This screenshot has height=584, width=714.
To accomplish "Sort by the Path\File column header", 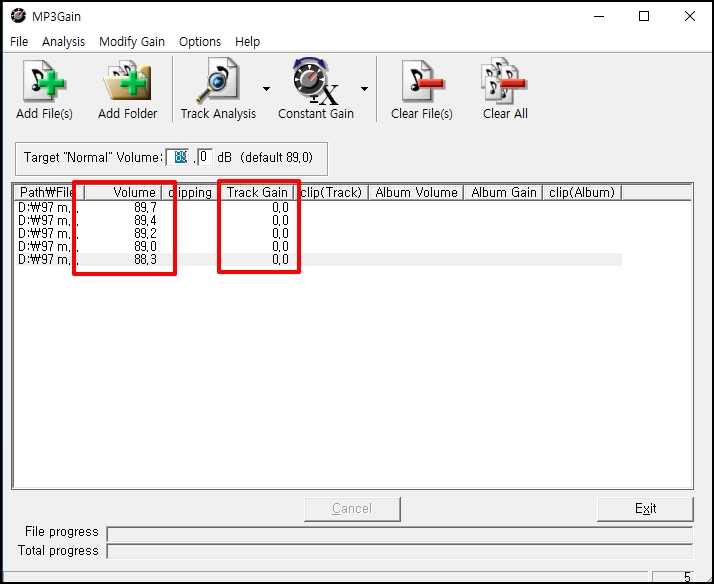I will (x=49, y=193).
